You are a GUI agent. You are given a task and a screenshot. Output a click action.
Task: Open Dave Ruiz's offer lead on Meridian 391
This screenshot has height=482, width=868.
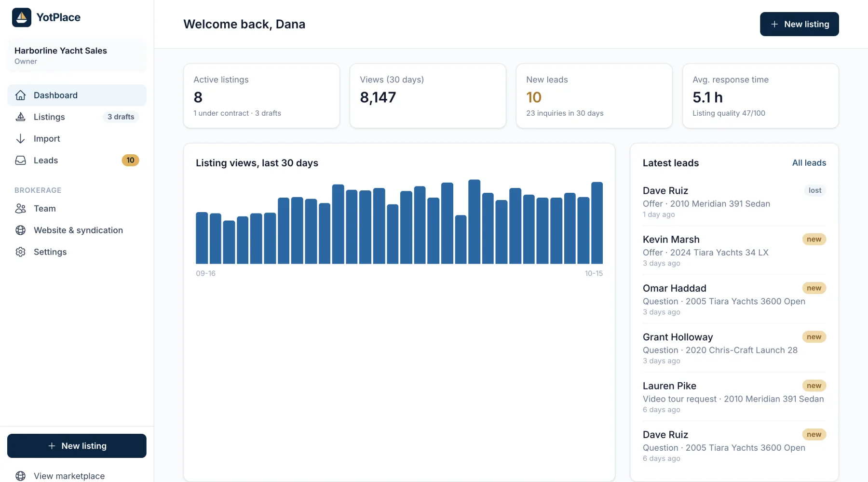734,202
